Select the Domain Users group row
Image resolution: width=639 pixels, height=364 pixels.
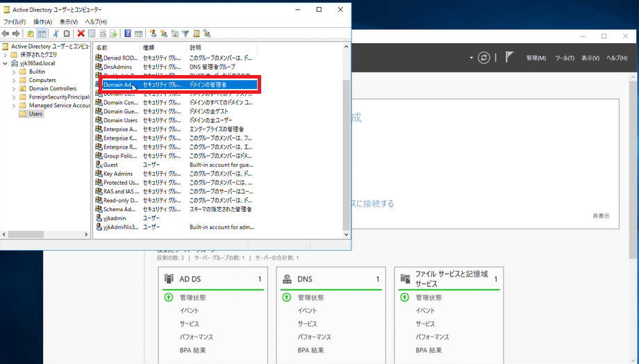coord(176,120)
